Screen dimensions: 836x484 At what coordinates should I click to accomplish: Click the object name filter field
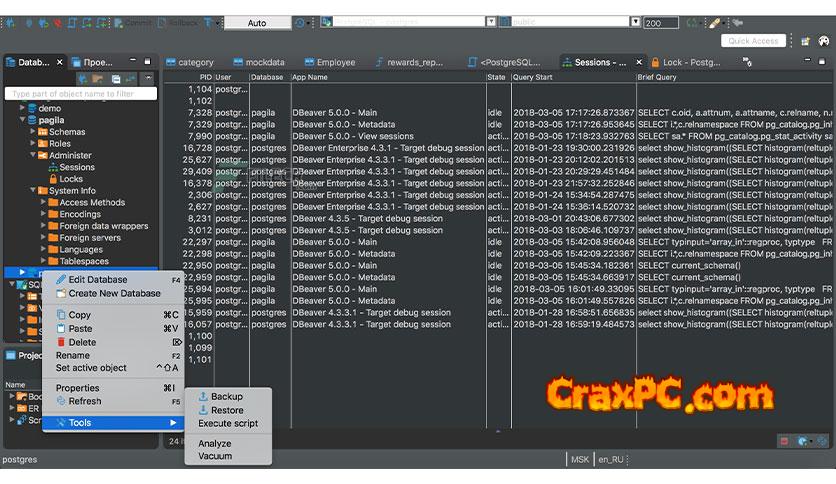pyautogui.click(x=80, y=94)
